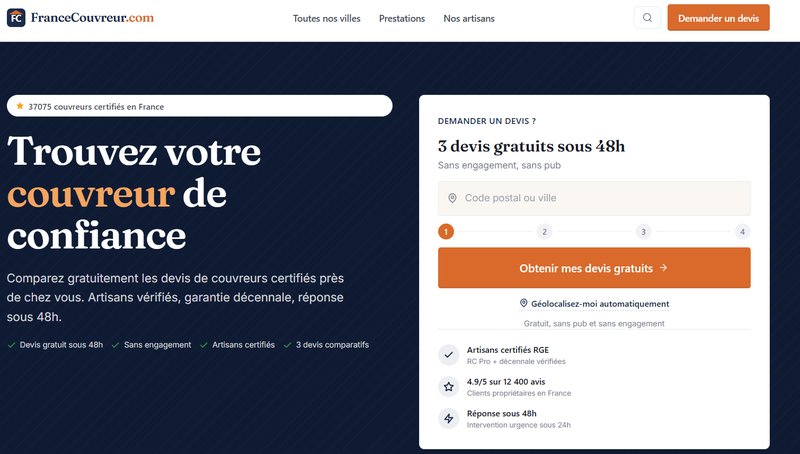Viewport: 800px width, 454px height.
Task: Click the check icon before Sans engagement
Action: pos(115,345)
